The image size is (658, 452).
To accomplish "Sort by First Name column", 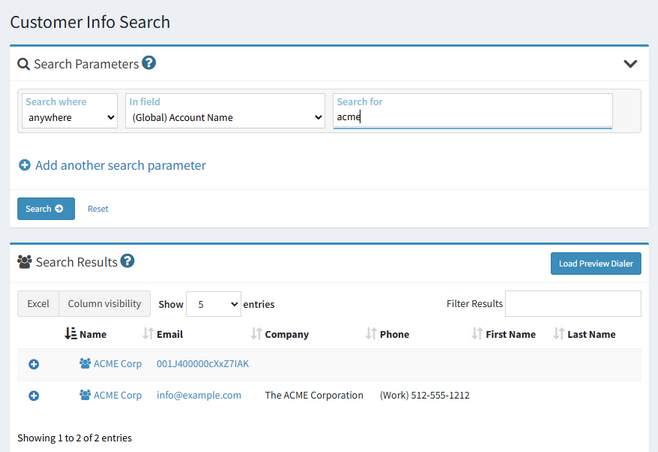I will click(511, 334).
